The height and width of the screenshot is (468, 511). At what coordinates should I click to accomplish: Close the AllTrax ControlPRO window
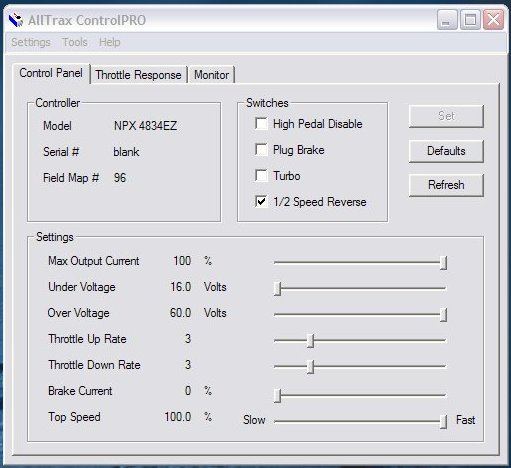pyautogui.click(x=493, y=20)
